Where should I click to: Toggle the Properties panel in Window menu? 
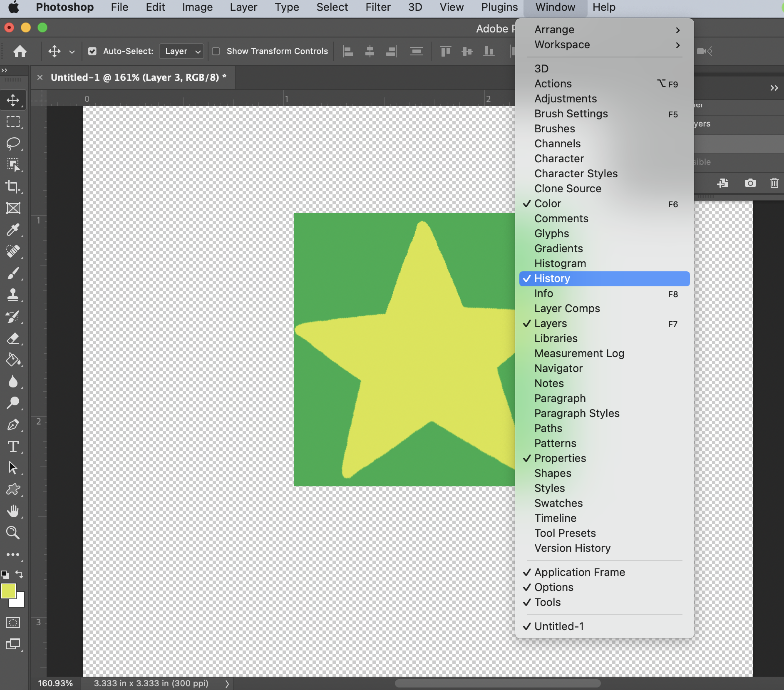560,458
